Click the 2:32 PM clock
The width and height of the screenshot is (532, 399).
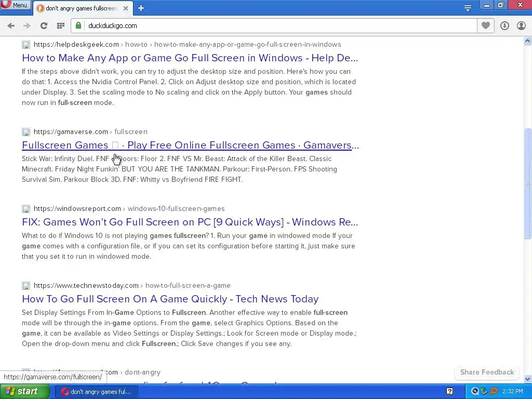[x=513, y=392]
